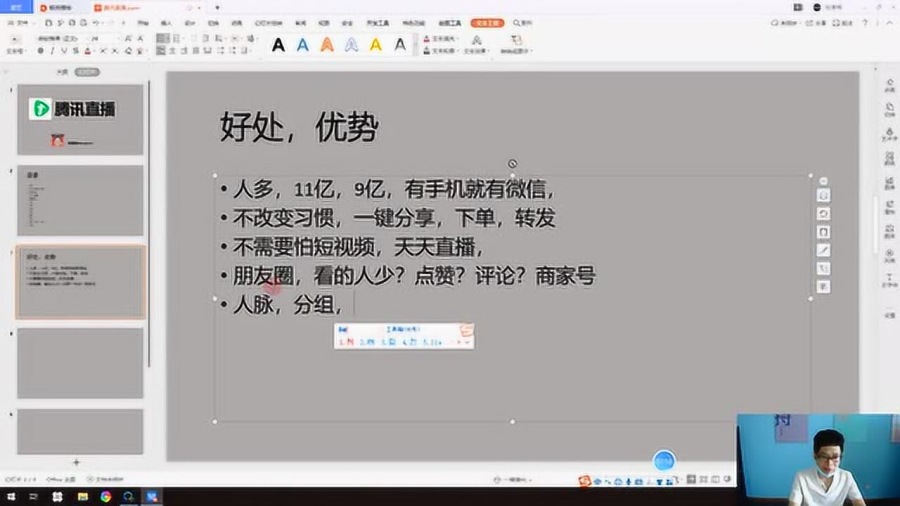Click the add new slide plus icon
The height and width of the screenshot is (506, 900).
pyautogui.click(x=76, y=462)
